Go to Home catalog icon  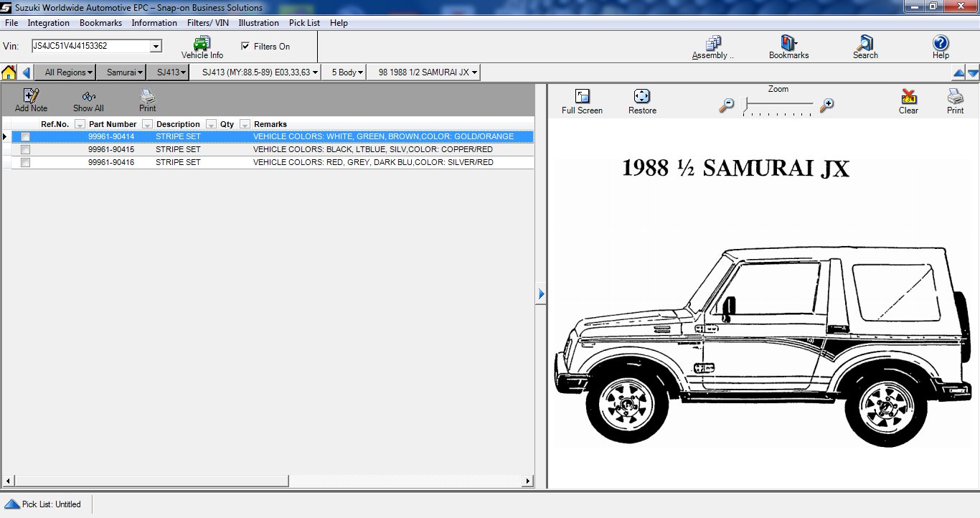(x=9, y=72)
